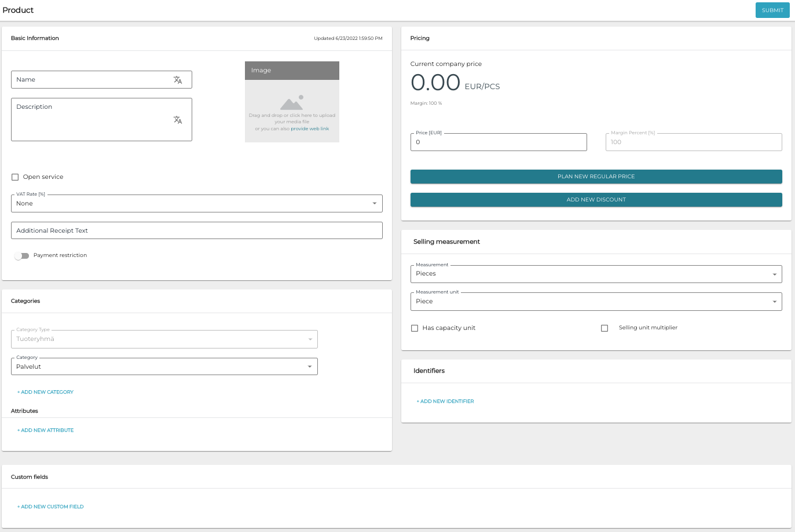795x532 pixels.
Task: Click the SUBMIT button
Action: (772, 10)
